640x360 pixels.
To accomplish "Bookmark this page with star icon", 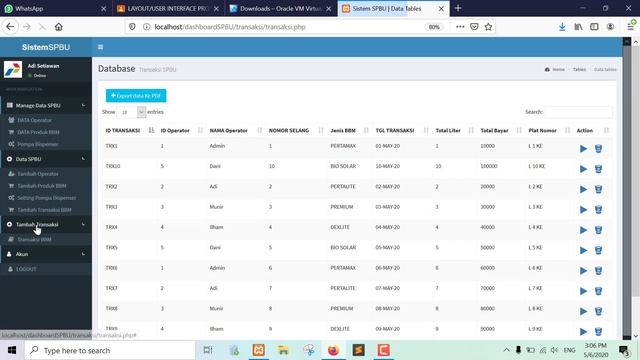I will (x=488, y=27).
